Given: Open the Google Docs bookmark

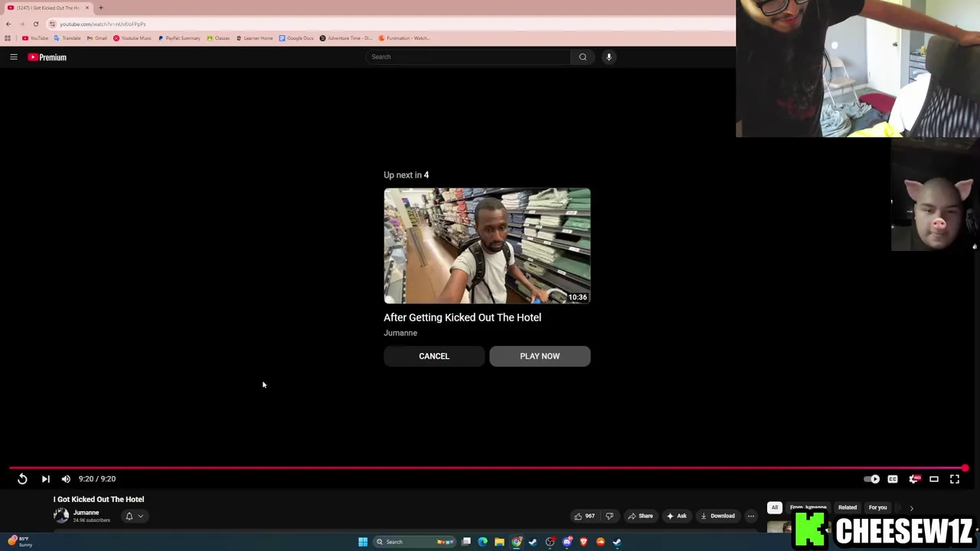Looking at the screenshot, I should 296,38.
